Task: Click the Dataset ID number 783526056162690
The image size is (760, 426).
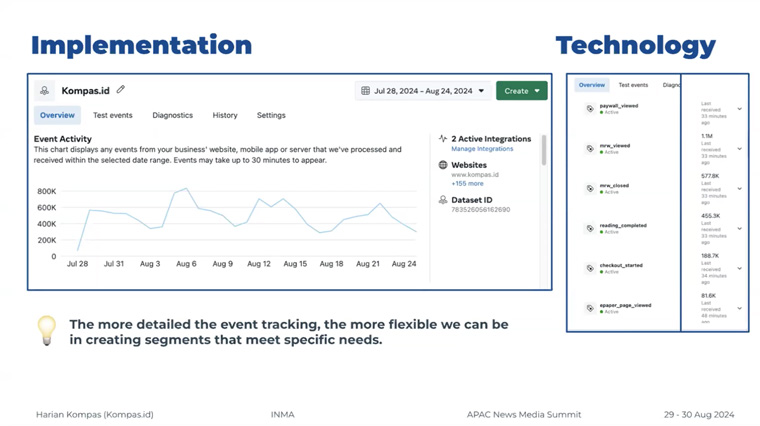Action: coord(481,210)
